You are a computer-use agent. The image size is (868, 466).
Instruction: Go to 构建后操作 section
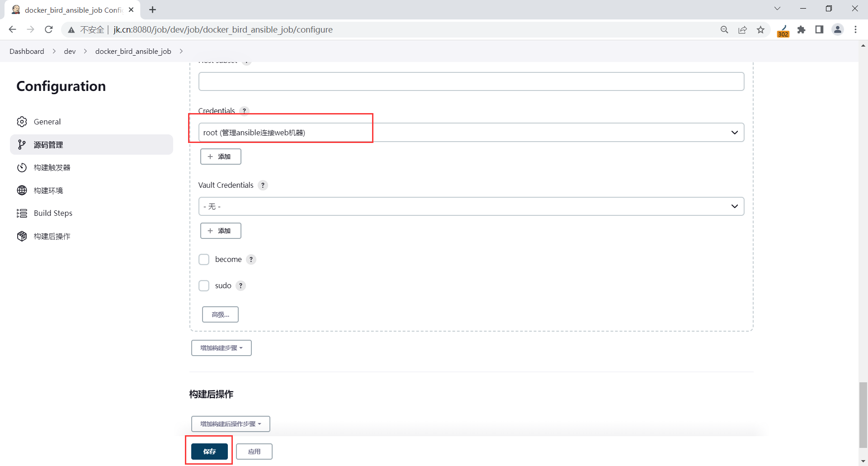pyautogui.click(x=91, y=236)
